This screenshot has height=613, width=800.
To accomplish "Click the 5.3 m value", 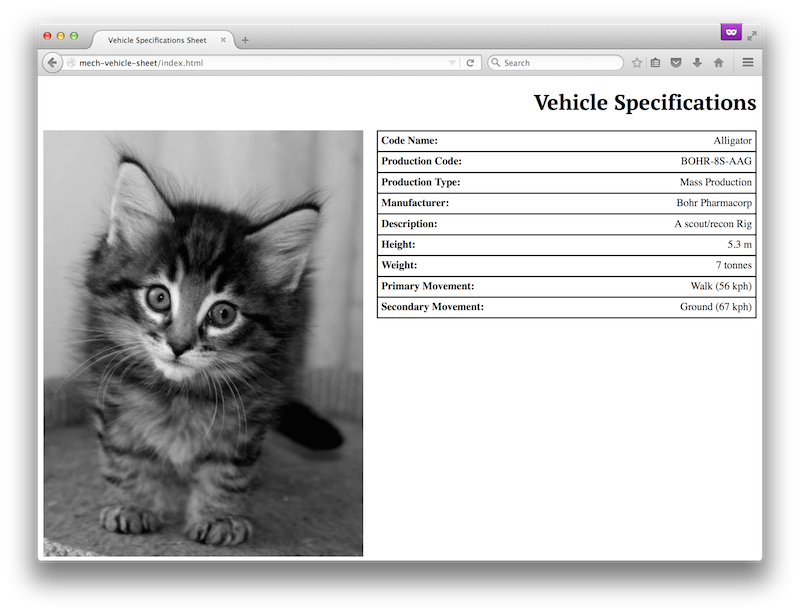I will pyautogui.click(x=740, y=244).
